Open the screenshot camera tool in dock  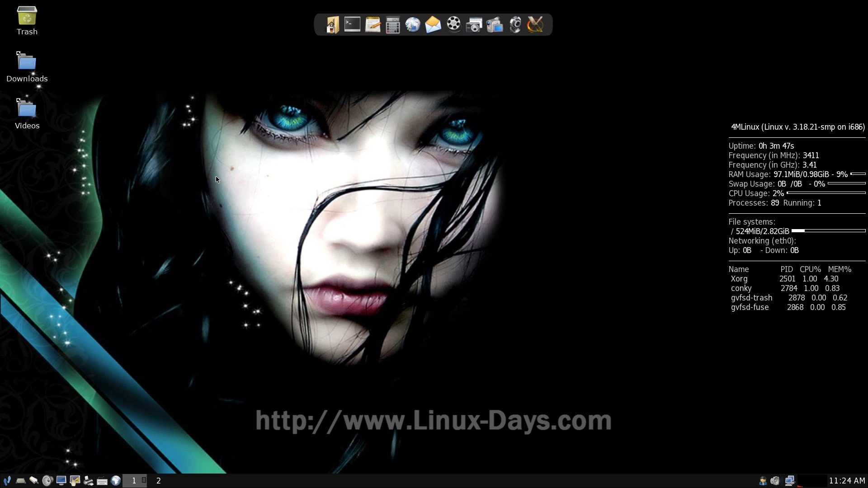click(x=474, y=25)
